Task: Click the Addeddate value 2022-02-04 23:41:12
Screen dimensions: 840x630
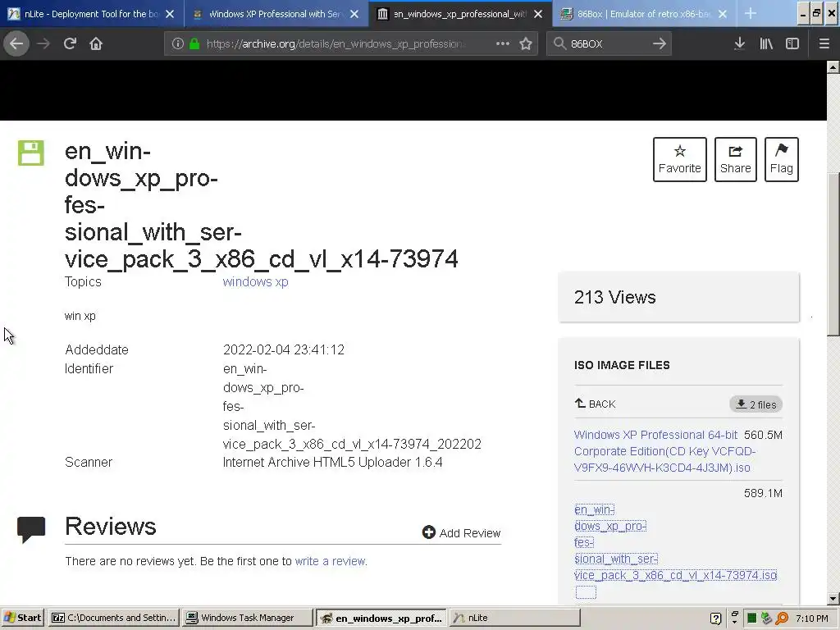Action: click(x=283, y=349)
